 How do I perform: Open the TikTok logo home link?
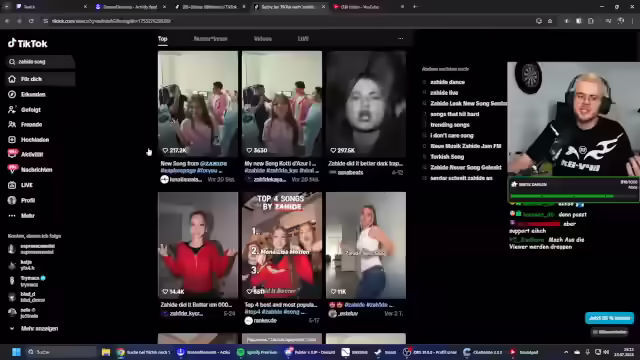coord(27,43)
